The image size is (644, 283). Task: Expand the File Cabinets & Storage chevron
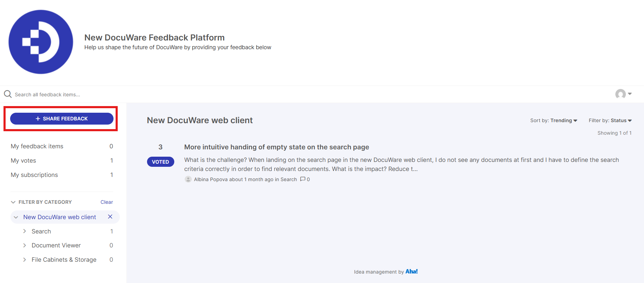point(24,260)
